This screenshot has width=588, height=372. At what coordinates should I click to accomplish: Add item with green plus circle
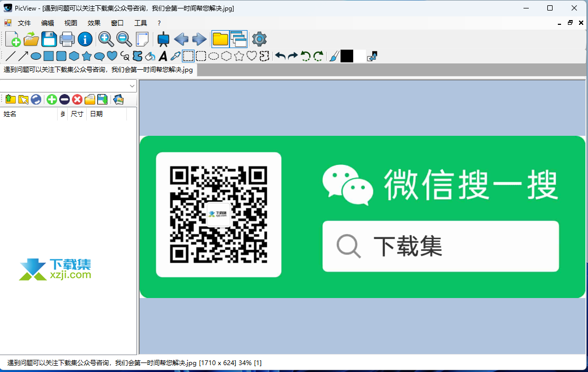(52, 99)
